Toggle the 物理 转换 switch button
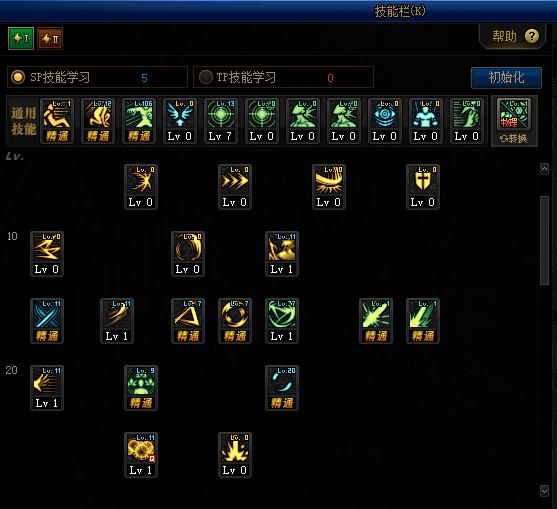 click(514, 121)
